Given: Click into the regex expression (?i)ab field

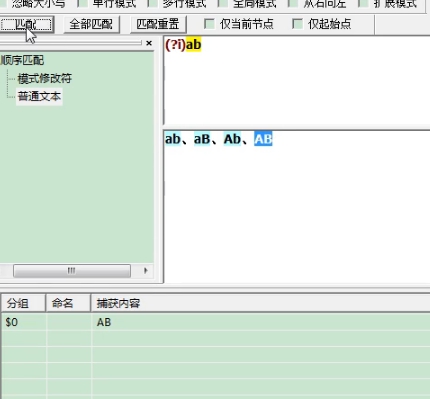Looking at the screenshot, I should [297, 80].
